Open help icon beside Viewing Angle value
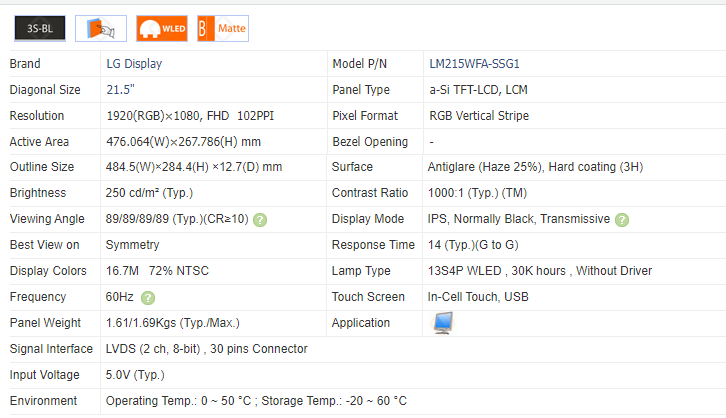 coord(260,219)
